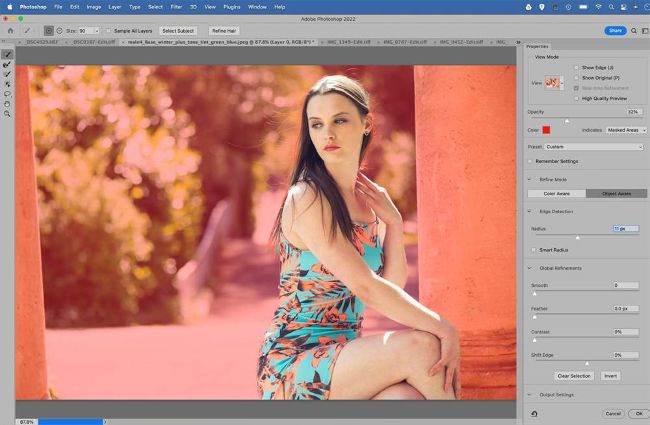Click the Radius value input field
The image size is (650, 425).
point(625,229)
